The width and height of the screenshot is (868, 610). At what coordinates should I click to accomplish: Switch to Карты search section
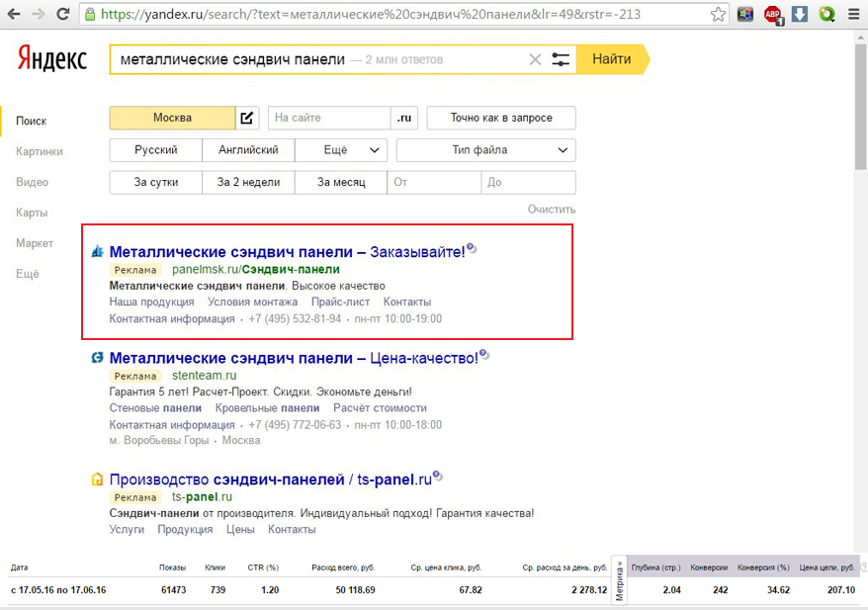coord(32,213)
